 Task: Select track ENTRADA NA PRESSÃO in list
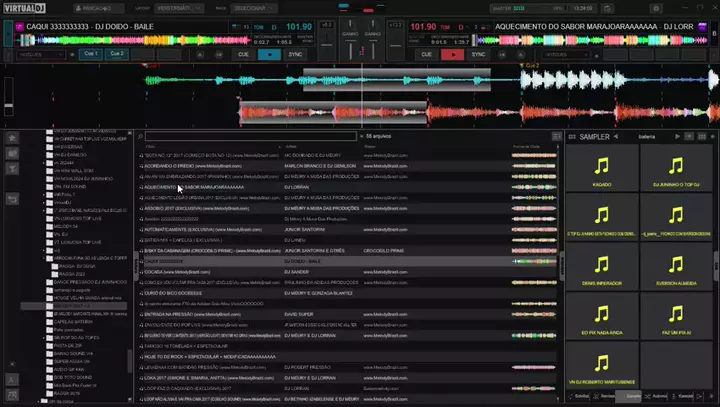(x=348, y=314)
